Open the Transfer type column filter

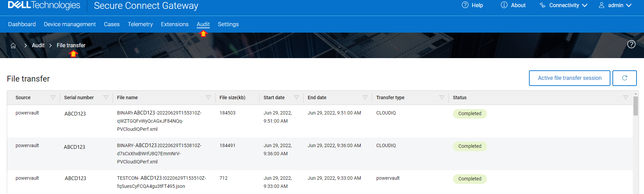(442, 98)
